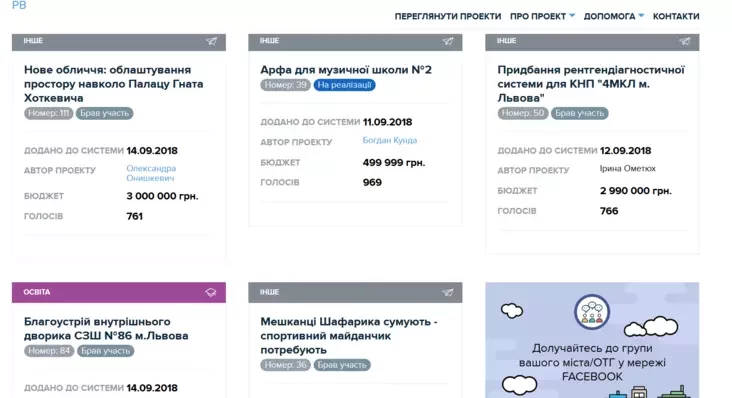Open author link Богдан Кунда
The image size is (732, 398).
[x=390, y=140]
